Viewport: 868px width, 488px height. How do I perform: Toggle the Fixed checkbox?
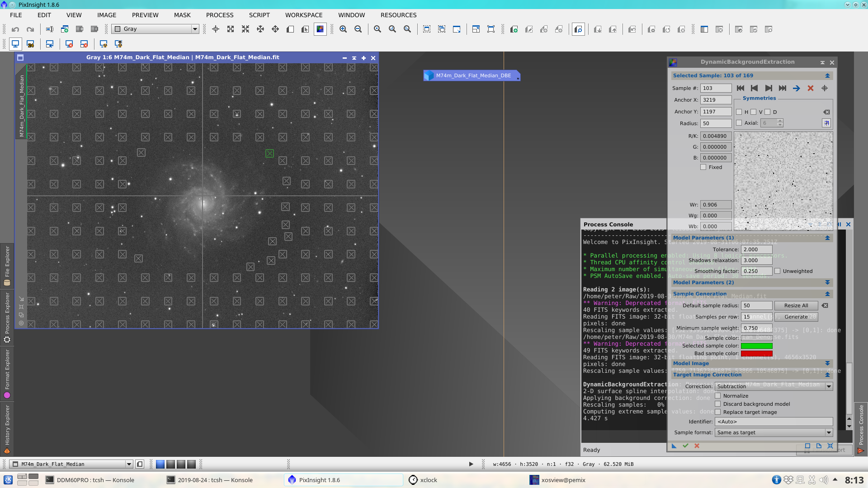703,167
